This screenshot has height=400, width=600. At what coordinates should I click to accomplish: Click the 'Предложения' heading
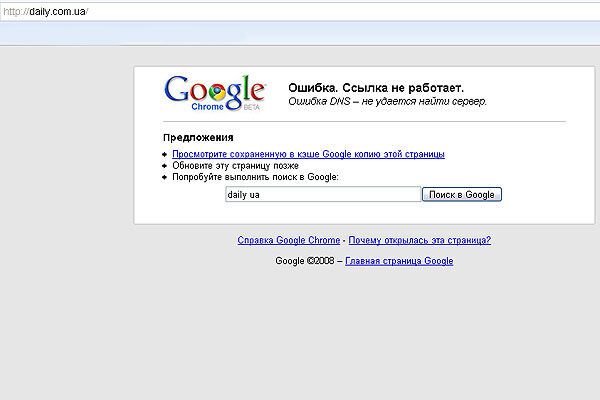[x=198, y=137]
